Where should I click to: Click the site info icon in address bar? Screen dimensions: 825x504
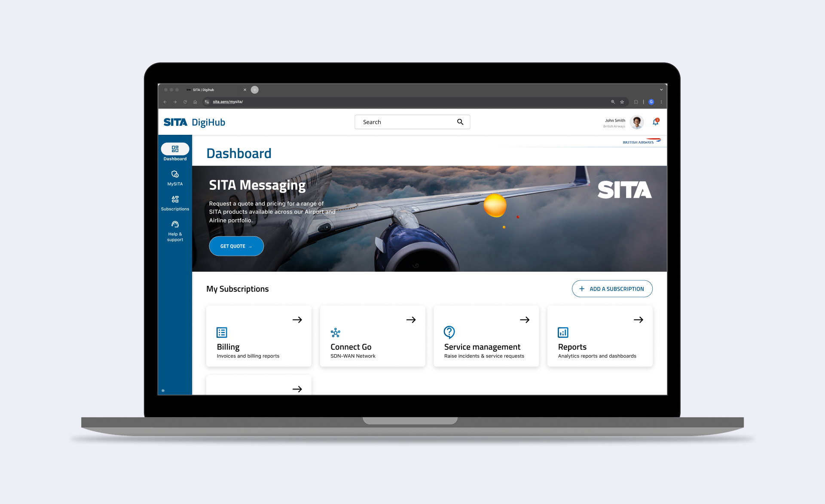point(207,102)
